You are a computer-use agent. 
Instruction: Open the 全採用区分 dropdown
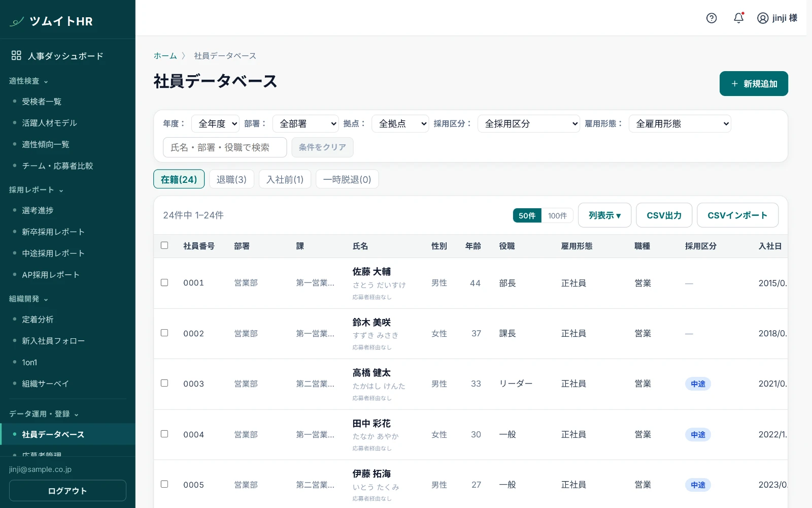[x=528, y=123]
